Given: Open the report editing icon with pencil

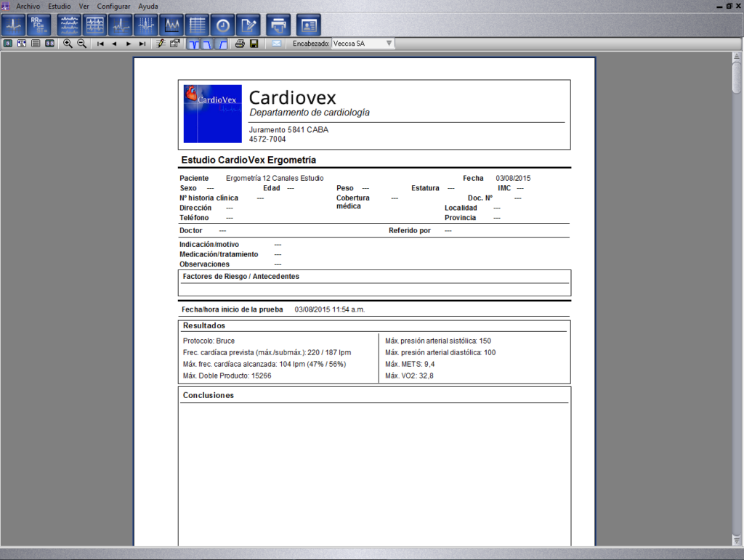Looking at the screenshot, I should pos(248,25).
